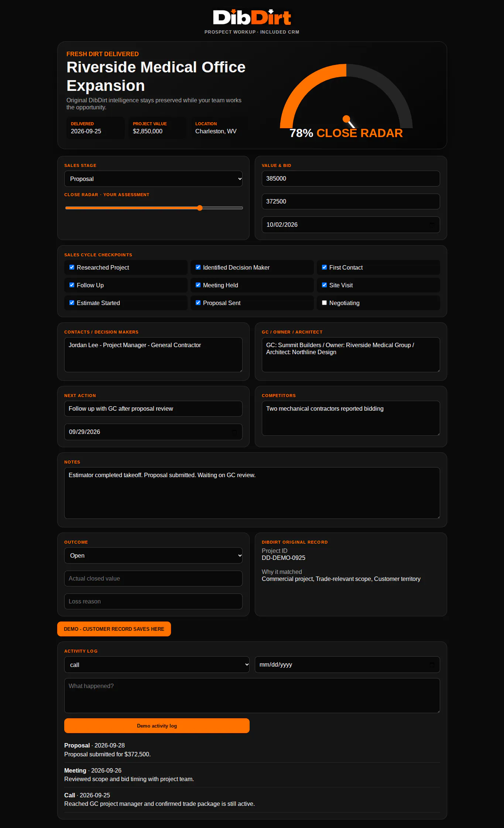Click the Proposal log entry dated 2026-09-28
The image size is (504, 828).
tap(252, 750)
